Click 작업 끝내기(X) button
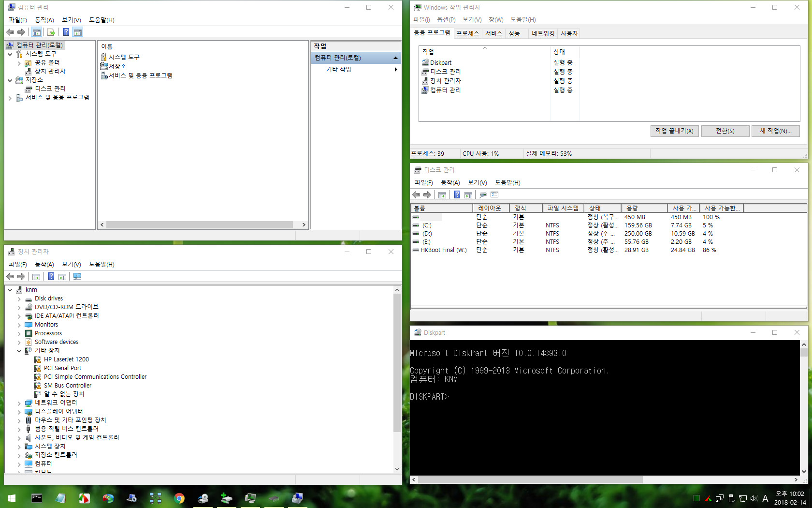 click(x=674, y=131)
